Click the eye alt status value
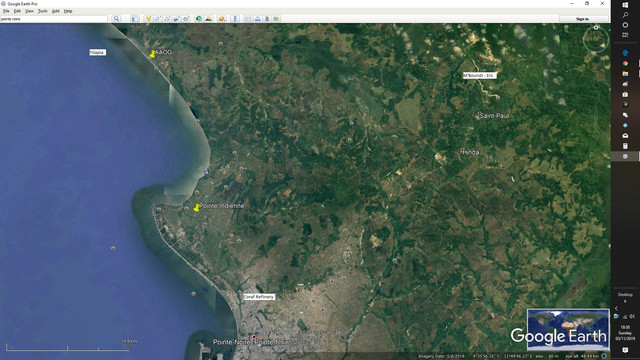 point(583,356)
